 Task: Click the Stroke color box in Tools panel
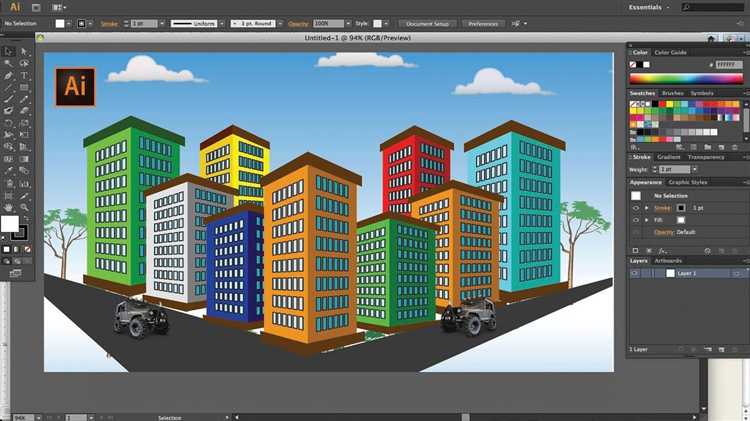point(20,233)
